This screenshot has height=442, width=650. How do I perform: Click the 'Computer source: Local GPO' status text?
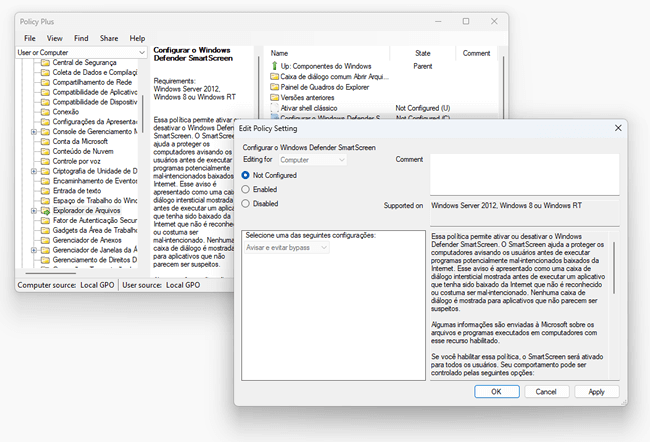click(x=66, y=285)
